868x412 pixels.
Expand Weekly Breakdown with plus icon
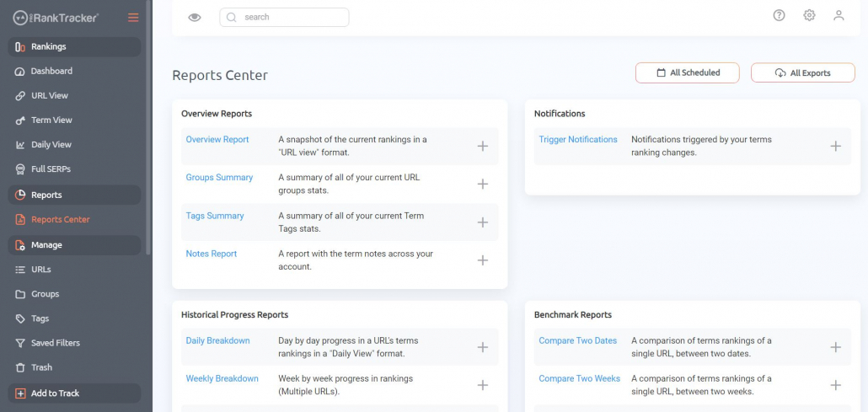coord(483,385)
